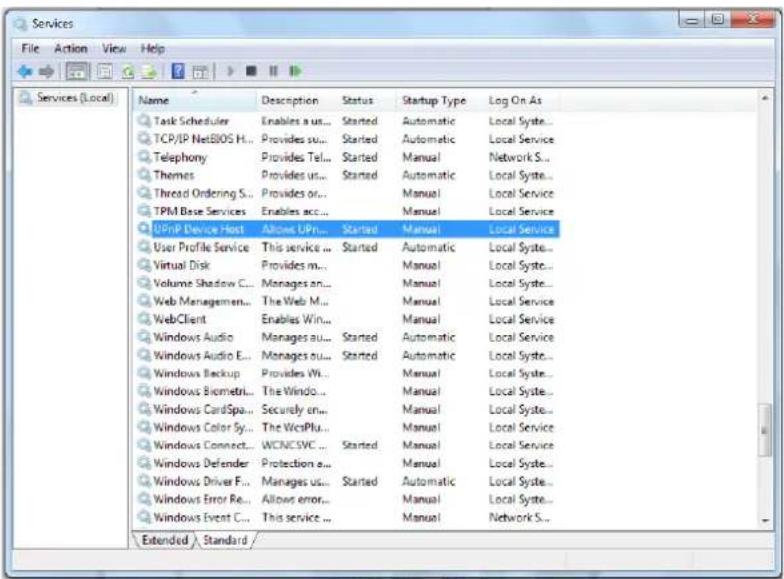This screenshot has height=579, width=784.
Task: Click the vertical scrollbar thumb
Action: click(765, 430)
